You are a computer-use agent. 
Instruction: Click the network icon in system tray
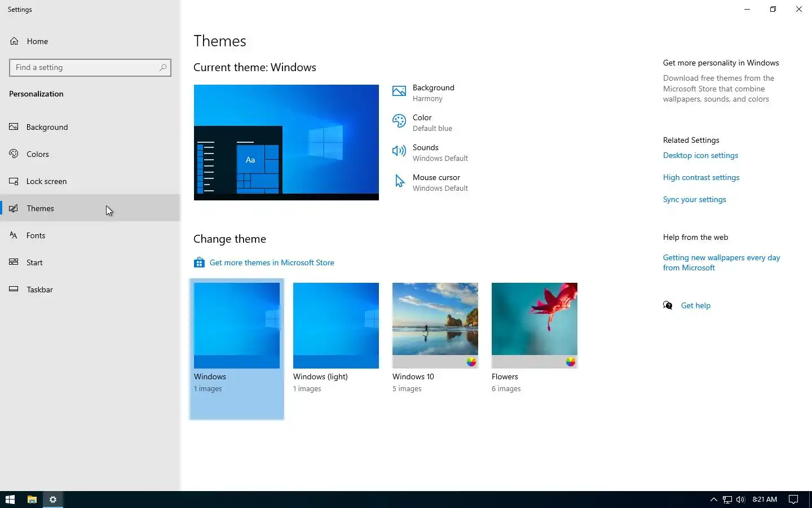[727, 500]
